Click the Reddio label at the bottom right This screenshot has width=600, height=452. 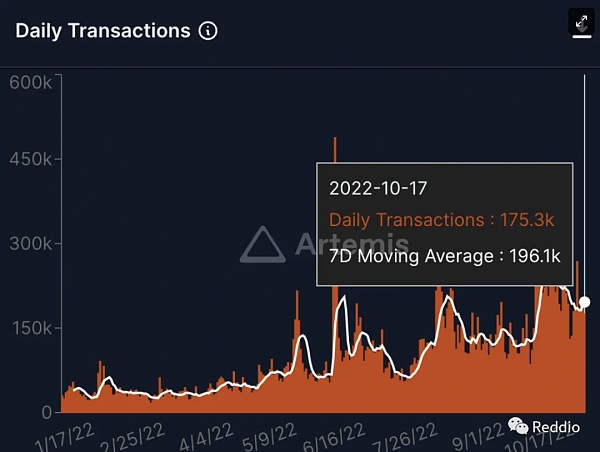[556, 427]
